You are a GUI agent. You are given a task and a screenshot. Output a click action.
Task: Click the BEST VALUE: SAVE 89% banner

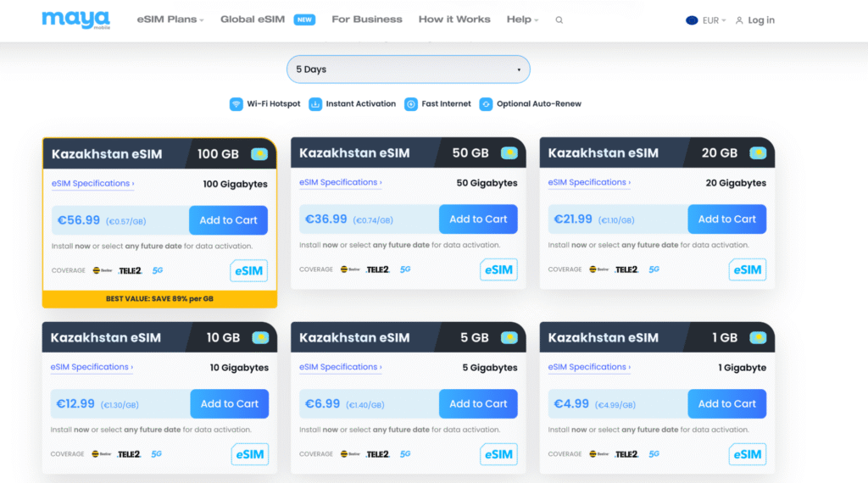[x=159, y=299]
